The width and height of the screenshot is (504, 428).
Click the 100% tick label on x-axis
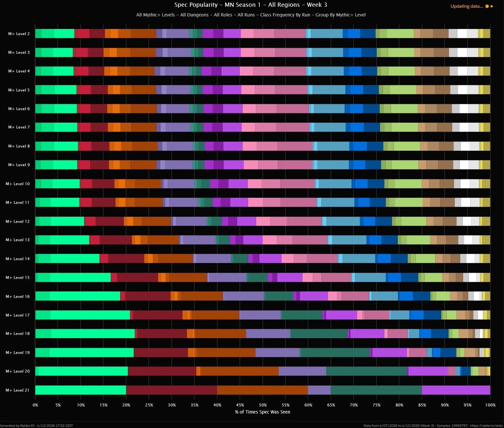[x=490, y=405]
